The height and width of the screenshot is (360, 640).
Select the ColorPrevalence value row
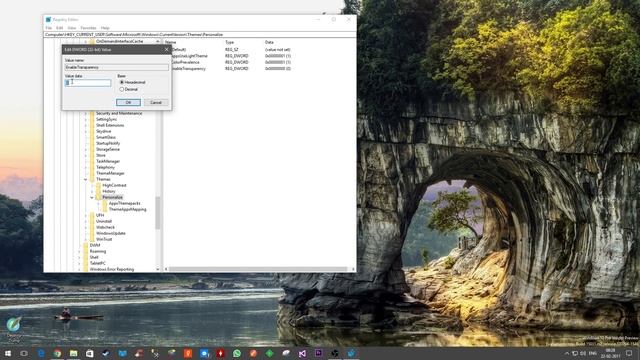tap(231, 62)
